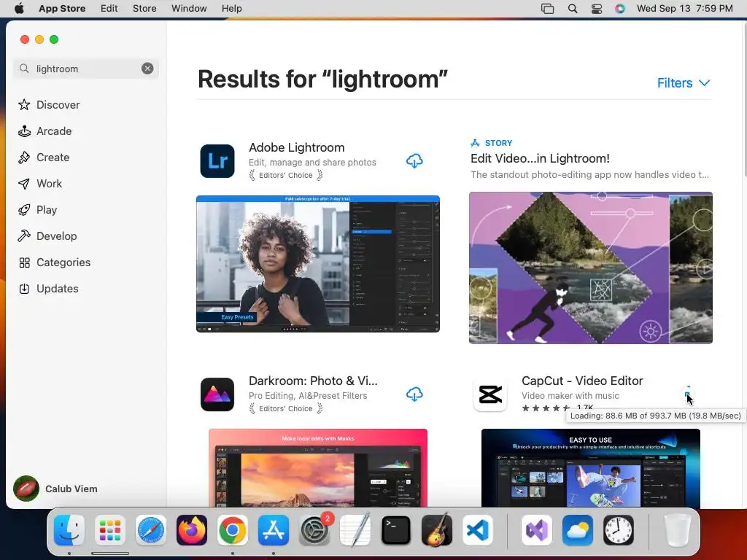
Task: Open Spotlight search in menu bar
Action: [x=573, y=9]
